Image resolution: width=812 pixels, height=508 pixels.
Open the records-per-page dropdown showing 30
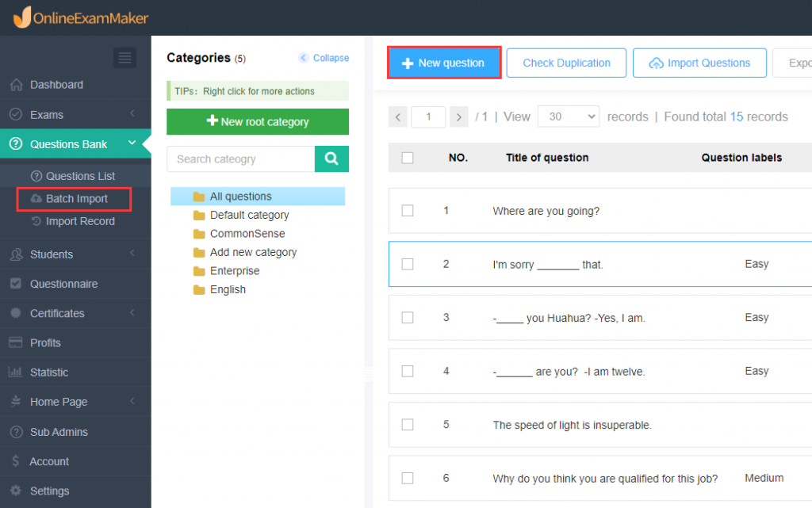click(x=568, y=116)
